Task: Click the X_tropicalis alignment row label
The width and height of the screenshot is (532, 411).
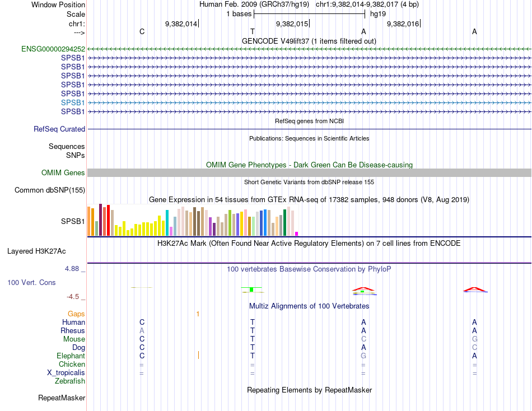Action: pos(66,373)
